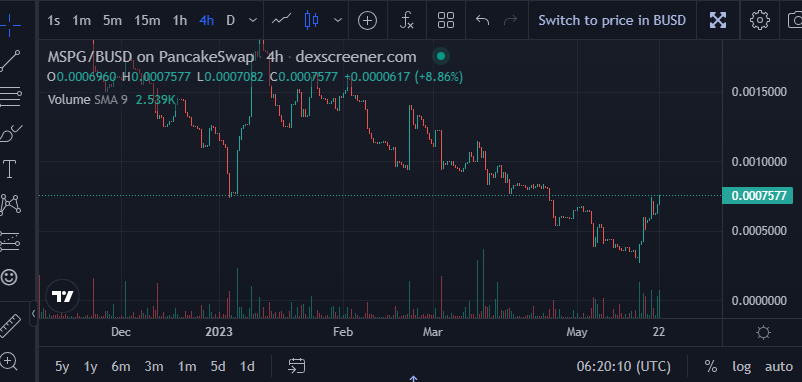Image resolution: width=802 pixels, height=382 pixels.
Task: Open the Fibonacci retracement tool
Action: (x=10, y=97)
